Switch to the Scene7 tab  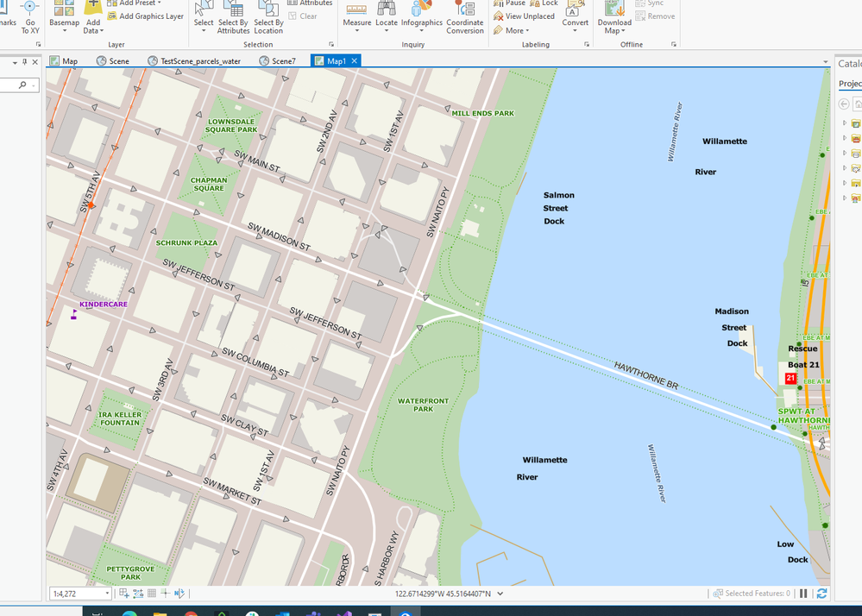click(x=278, y=61)
